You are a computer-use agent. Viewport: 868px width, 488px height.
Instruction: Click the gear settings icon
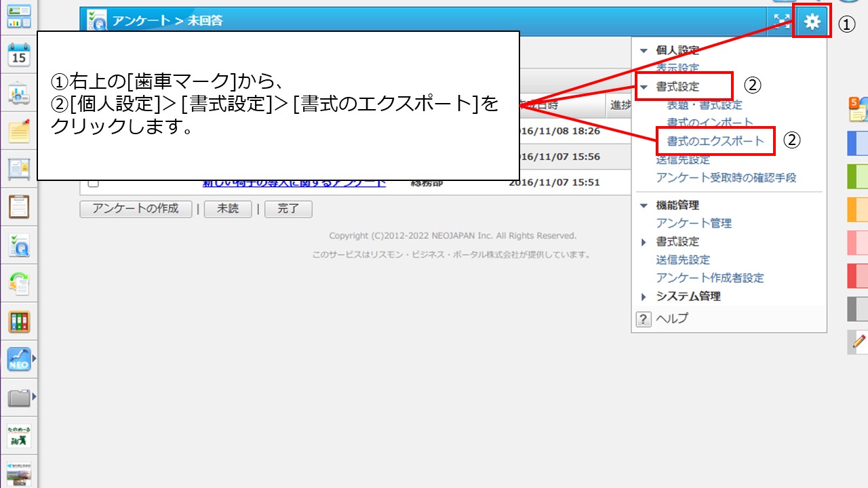tap(812, 22)
